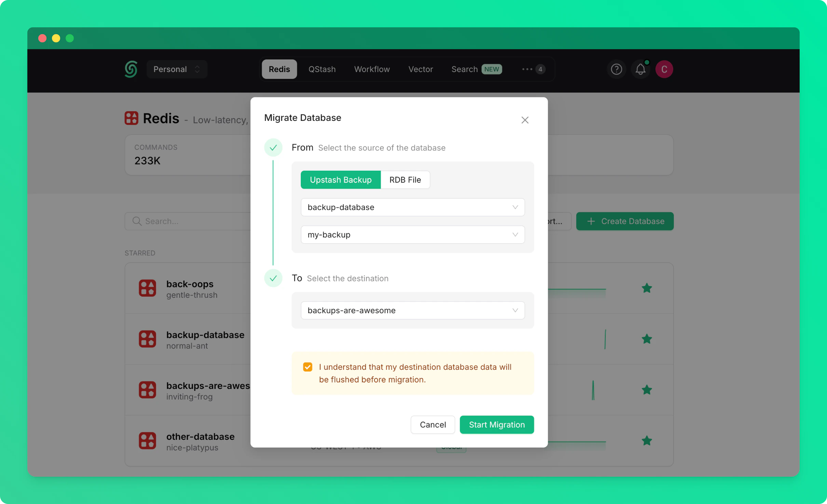Expand the backups-are-awesome destination dropdown
This screenshot has width=827, height=504.
click(412, 310)
